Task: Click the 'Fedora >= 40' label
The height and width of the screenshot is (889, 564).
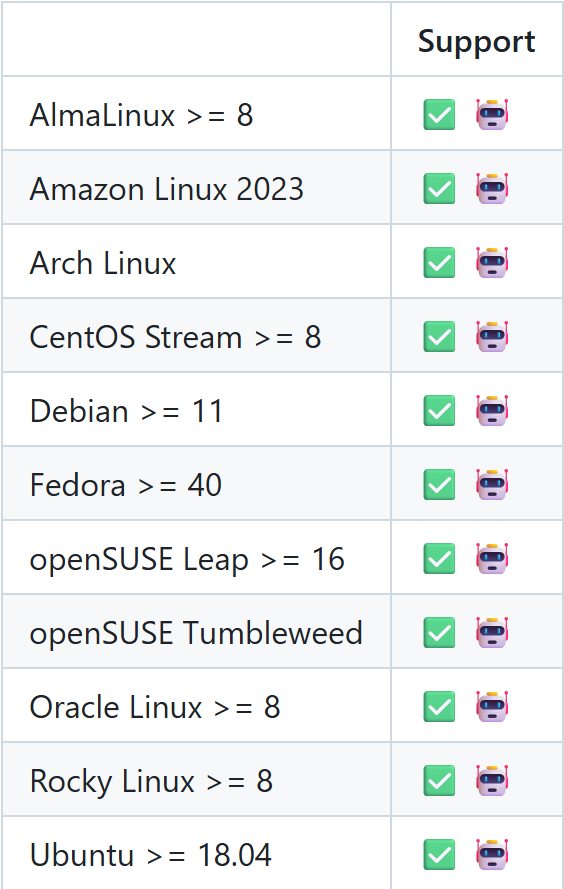Action: [x=125, y=485]
